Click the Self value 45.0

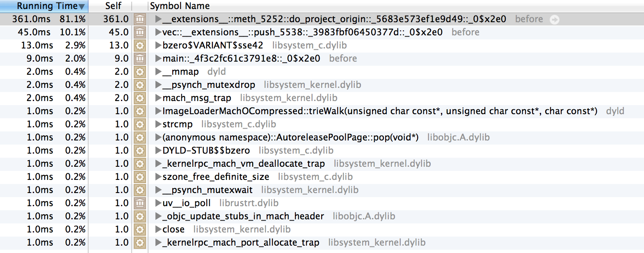tap(119, 32)
